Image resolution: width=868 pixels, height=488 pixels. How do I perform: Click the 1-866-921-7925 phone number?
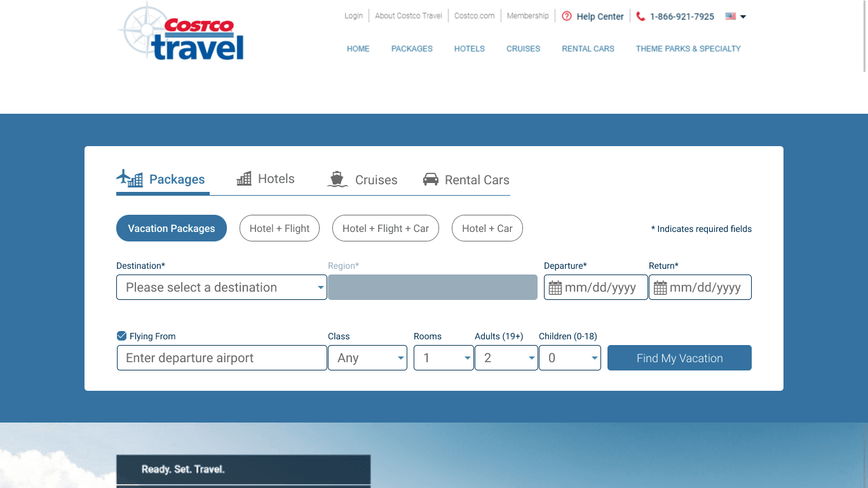(x=682, y=17)
